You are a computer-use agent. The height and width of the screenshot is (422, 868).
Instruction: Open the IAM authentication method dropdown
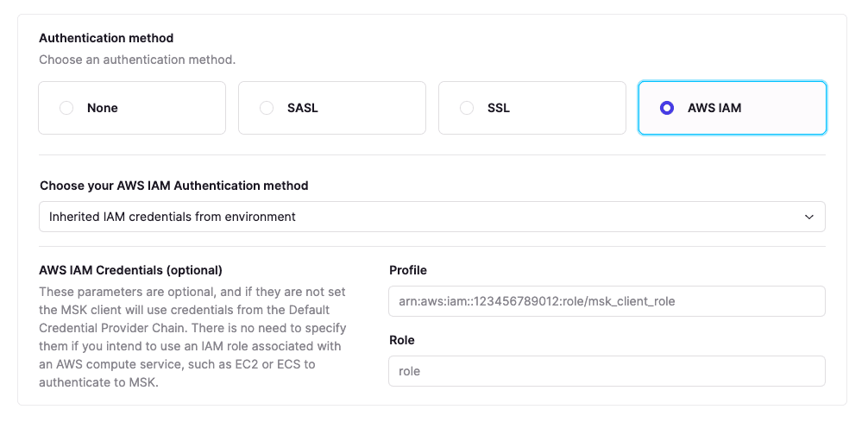[x=431, y=217]
